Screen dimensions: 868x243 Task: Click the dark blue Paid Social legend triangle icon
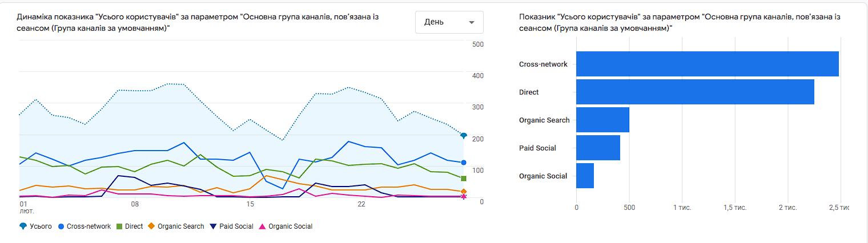click(213, 226)
